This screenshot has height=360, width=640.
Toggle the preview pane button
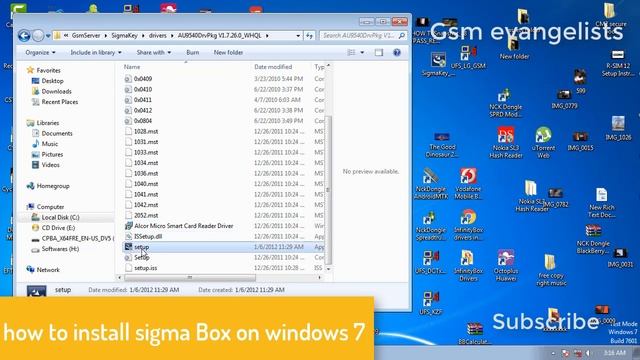click(x=379, y=53)
